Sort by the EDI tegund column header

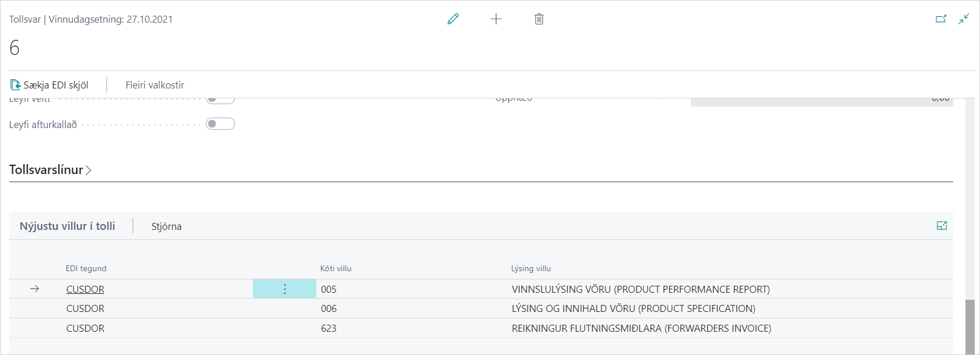(86, 268)
